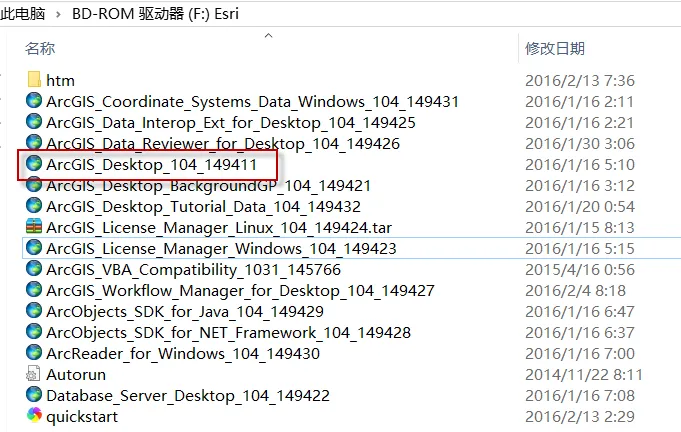Select Database_Server_Desktop_104_149422 file name

point(188,396)
